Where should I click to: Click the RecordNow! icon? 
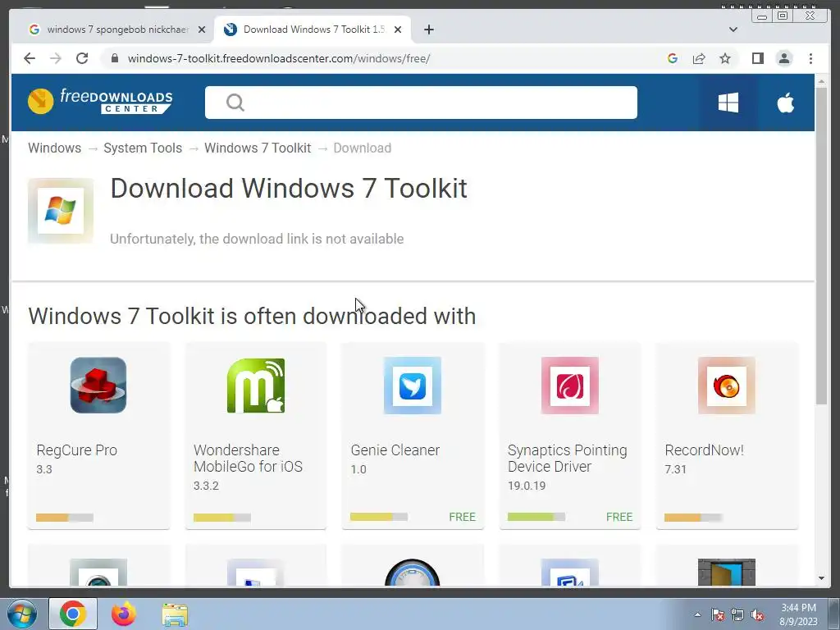727,386
